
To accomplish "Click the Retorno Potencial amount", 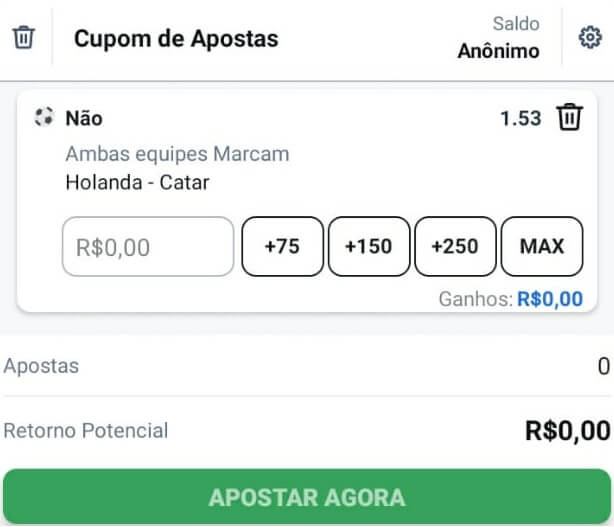I will 567,431.
